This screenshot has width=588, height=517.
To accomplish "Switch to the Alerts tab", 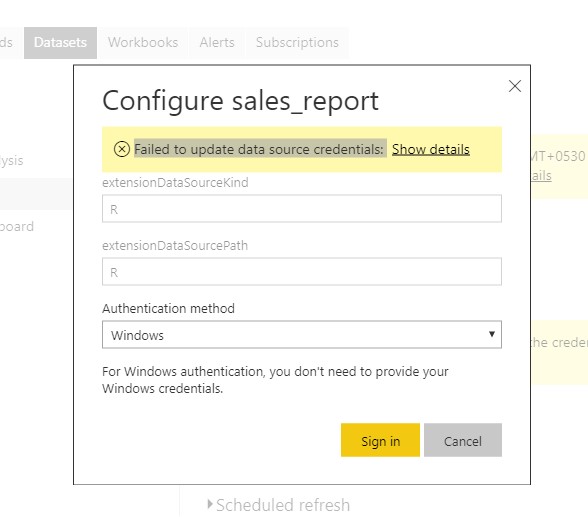I will [x=217, y=43].
